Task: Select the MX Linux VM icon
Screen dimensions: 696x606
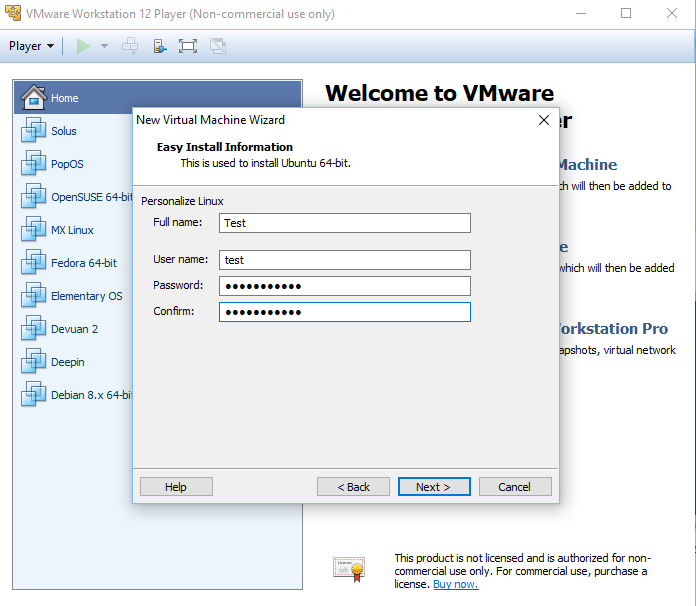Action: (34, 230)
